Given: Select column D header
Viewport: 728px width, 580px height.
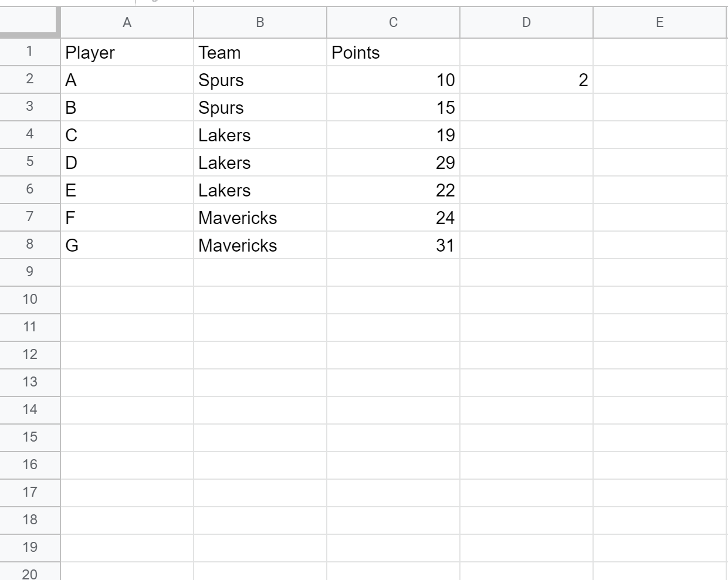Looking at the screenshot, I should point(526,23).
